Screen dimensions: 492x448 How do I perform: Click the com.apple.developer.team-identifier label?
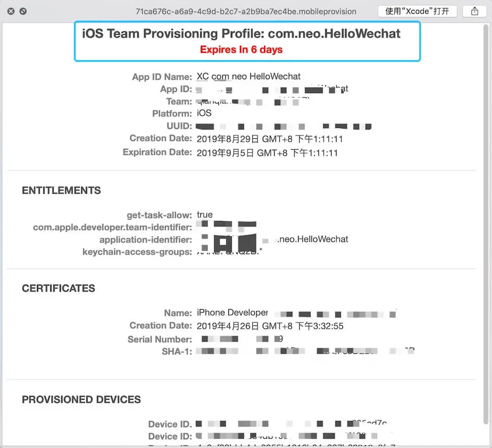tap(113, 227)
